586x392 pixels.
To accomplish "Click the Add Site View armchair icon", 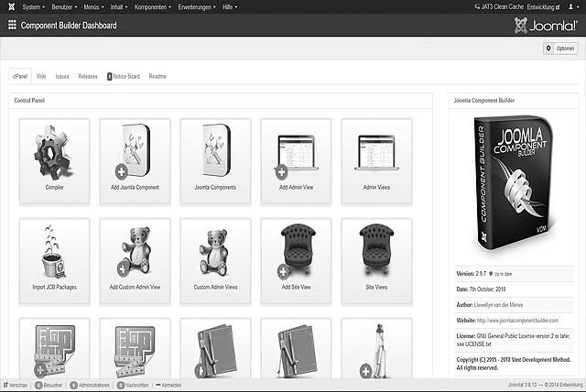I will point(296,251).
